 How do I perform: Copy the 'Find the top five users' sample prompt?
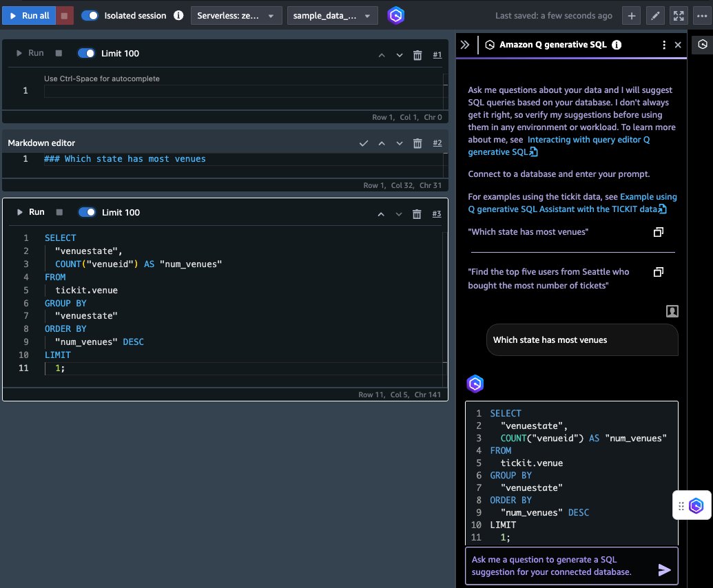point(659,272)
